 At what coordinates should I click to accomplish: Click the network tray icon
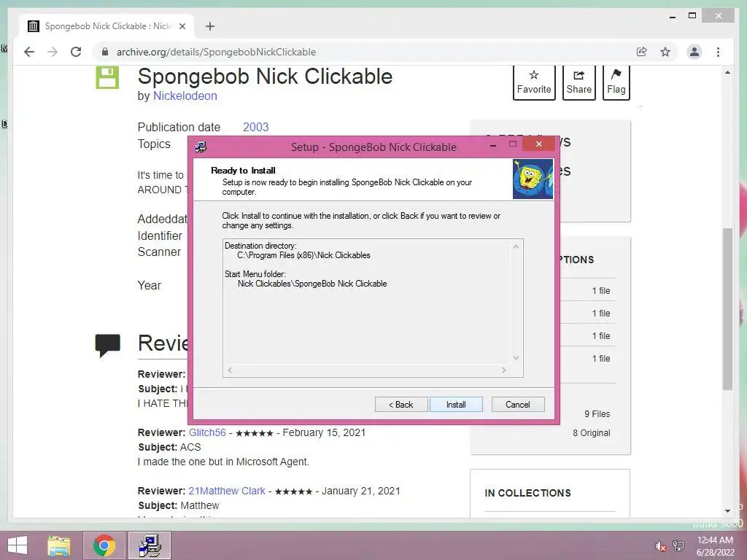pos(678,546)
